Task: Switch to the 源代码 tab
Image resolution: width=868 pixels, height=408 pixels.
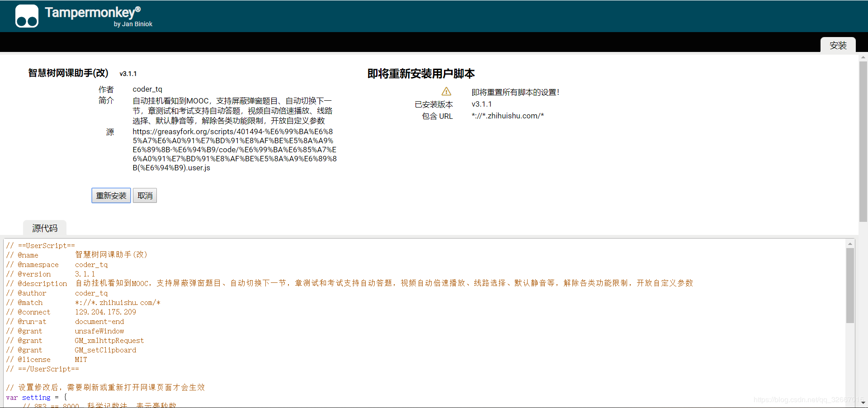Action: [44, 228]
